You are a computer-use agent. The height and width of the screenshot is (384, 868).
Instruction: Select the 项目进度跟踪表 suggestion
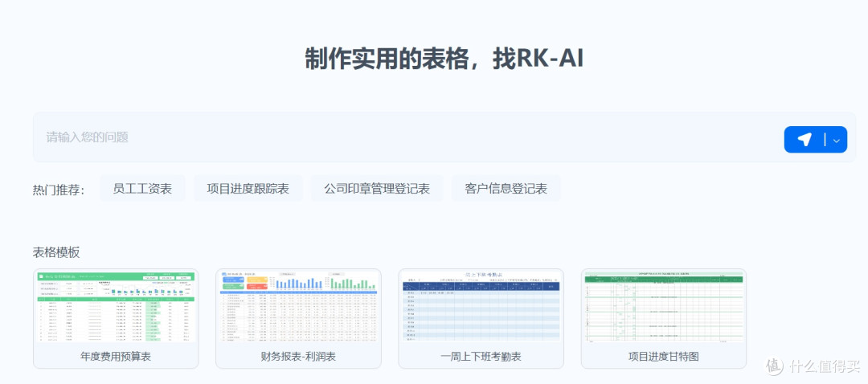[x=248, y=189]
